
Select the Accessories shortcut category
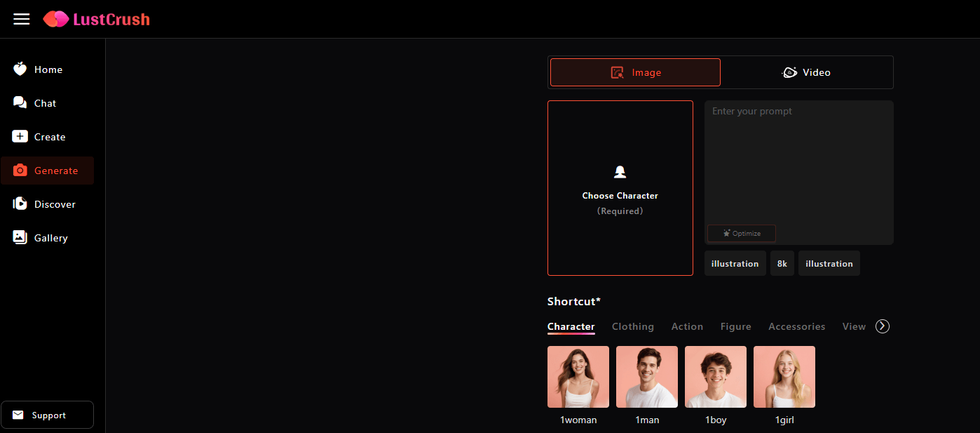[796, 326]
